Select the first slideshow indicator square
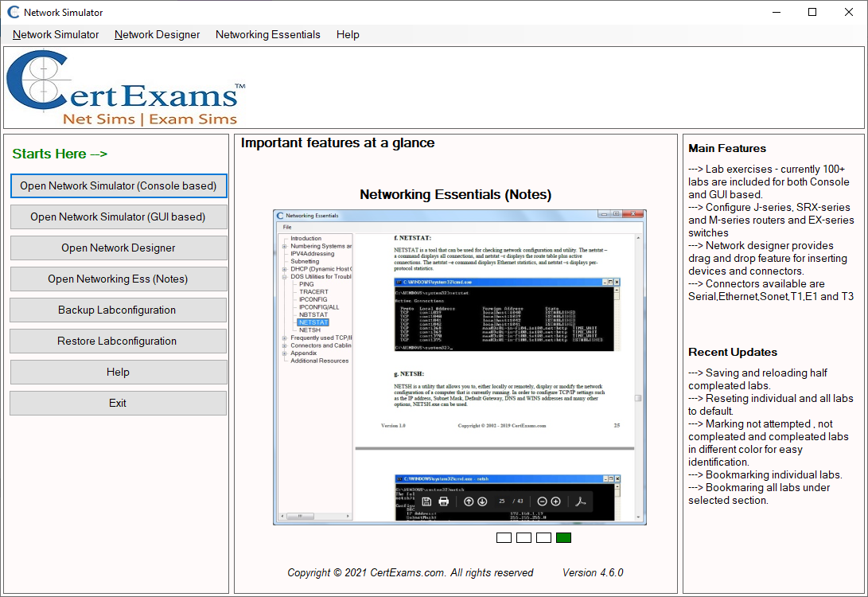Viewport: 868px width, 597px height. click(x=504, y=537)
